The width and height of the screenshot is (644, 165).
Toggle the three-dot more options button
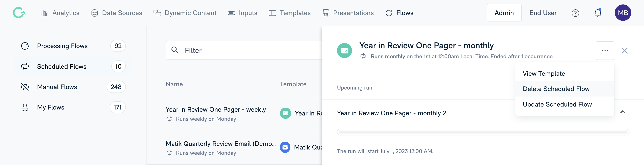[605, 51]
